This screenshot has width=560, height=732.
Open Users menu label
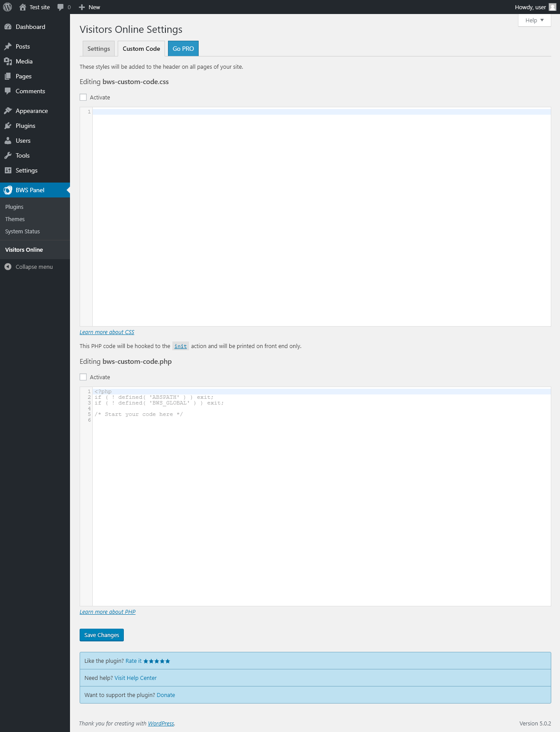(x=23, y=141)
